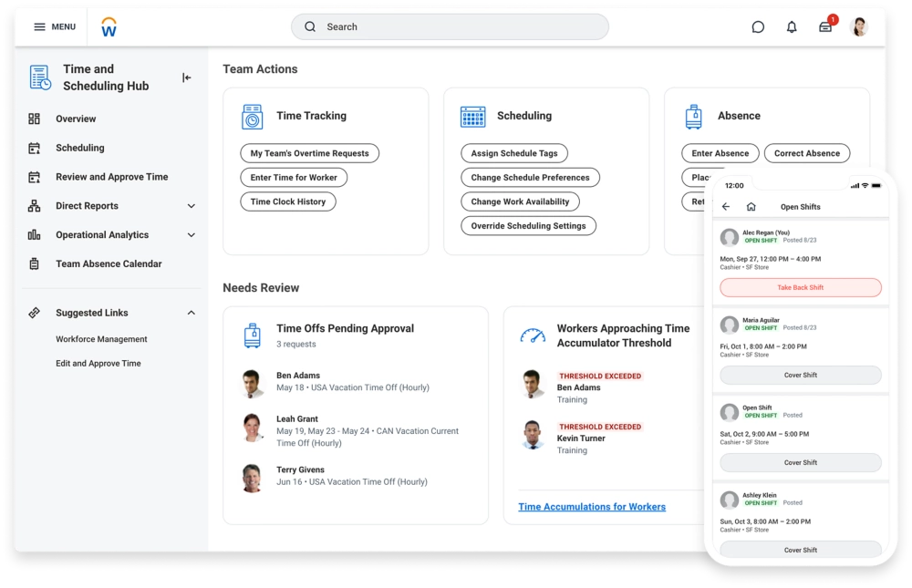Go to Review and Approve Time
Viewport: 912px width, 588px height.
pos(111,177)
